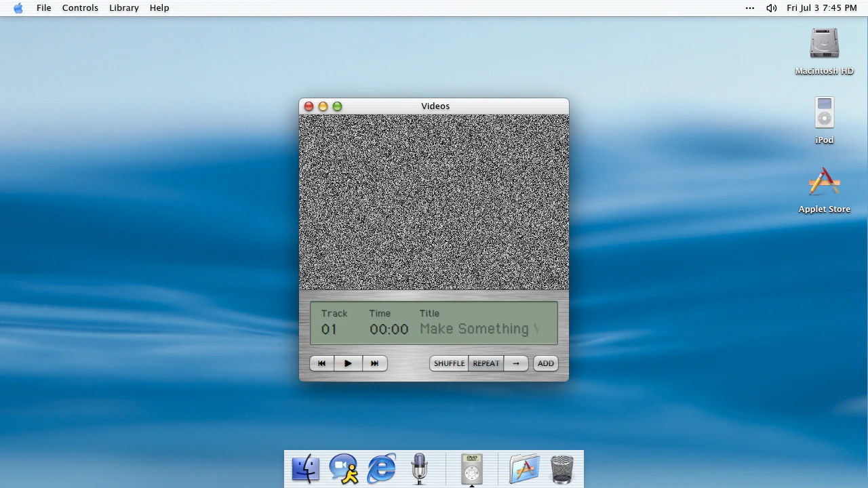Toggle REPEAT mode

pyautogui.click(x=486, y=363)
